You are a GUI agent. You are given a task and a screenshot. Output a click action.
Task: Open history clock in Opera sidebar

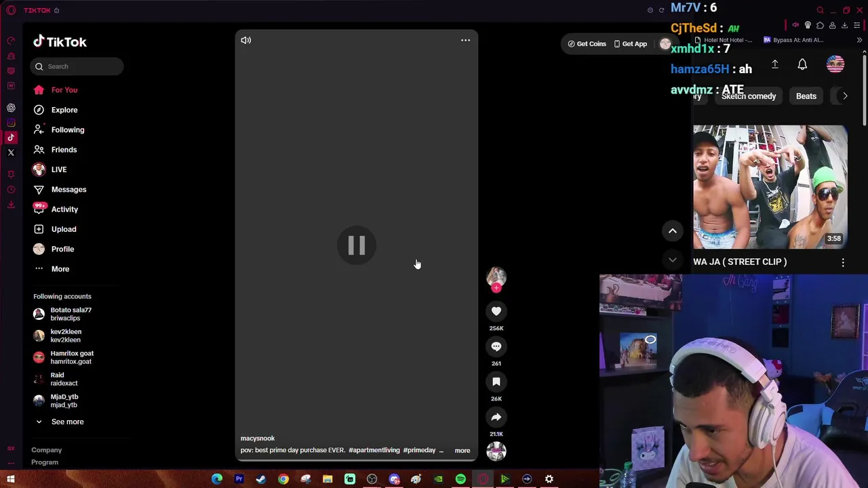pos(11,190)
